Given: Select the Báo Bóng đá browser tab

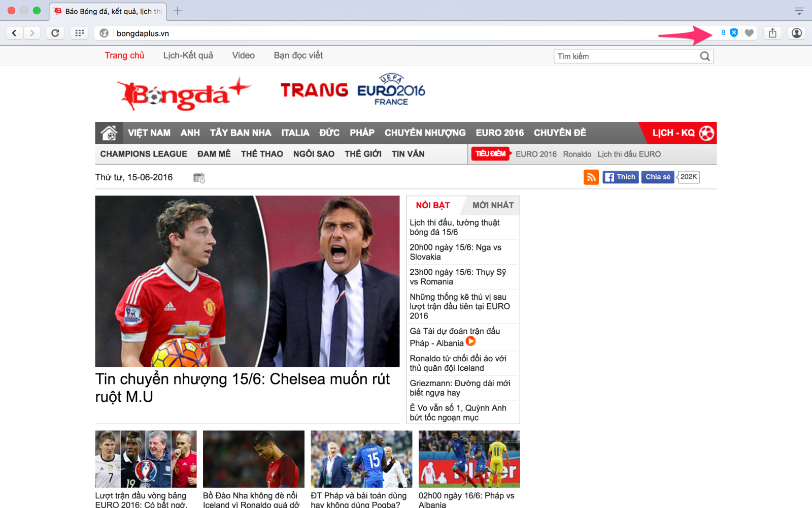Looking at the screenshot, I should coord(108,11).
